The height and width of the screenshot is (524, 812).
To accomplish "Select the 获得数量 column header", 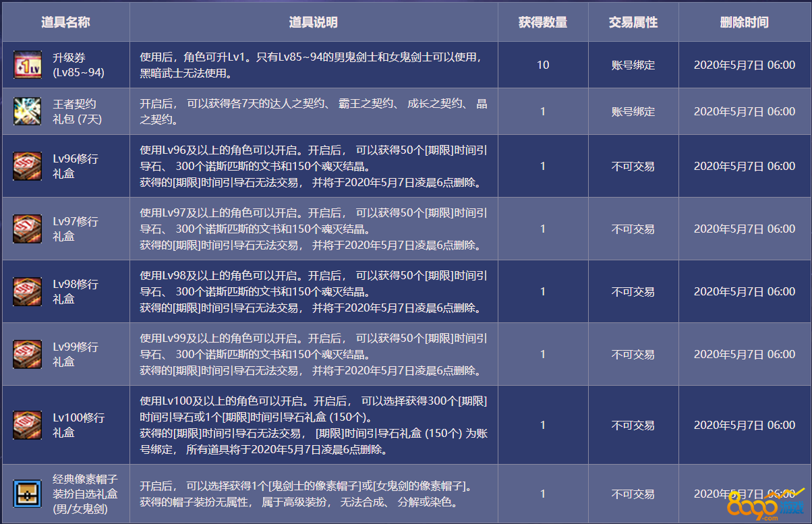I will click(x=543, y=22).
